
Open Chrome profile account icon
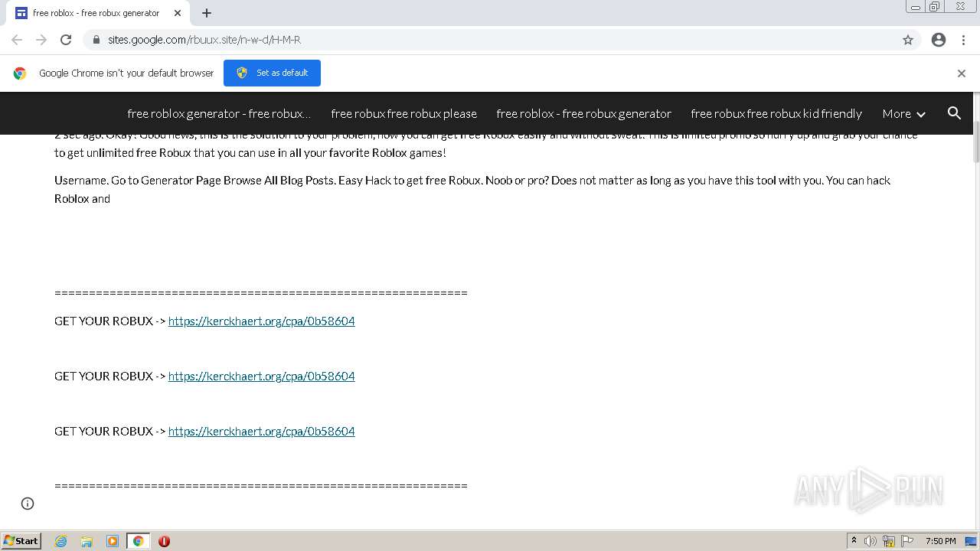(939, 40)
